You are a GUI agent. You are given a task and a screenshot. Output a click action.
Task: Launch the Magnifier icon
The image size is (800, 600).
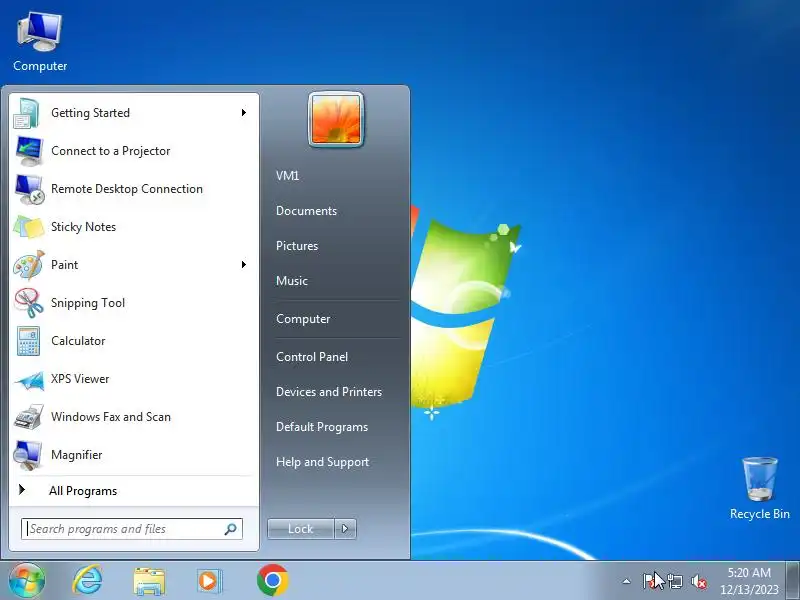point(28,455)
